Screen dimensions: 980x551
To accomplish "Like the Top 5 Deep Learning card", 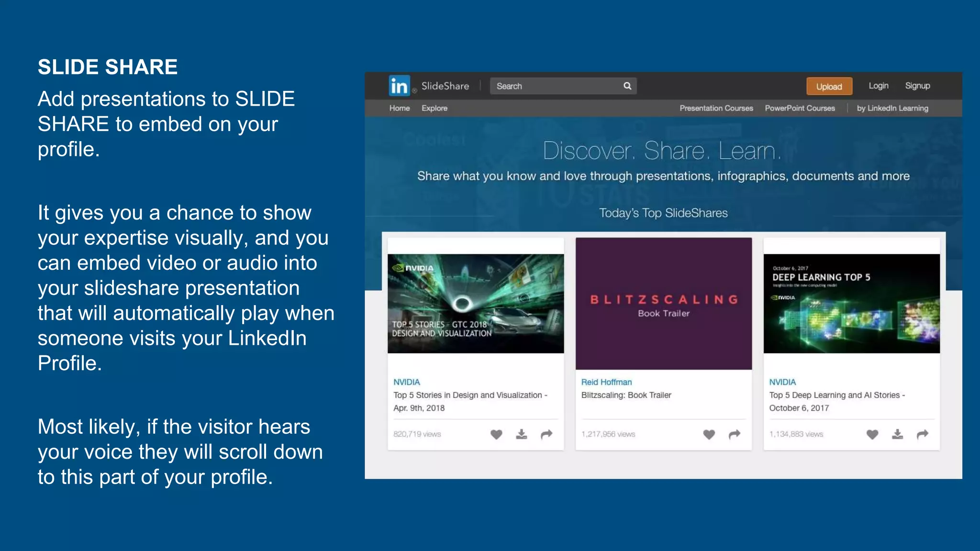I will 872,434.
